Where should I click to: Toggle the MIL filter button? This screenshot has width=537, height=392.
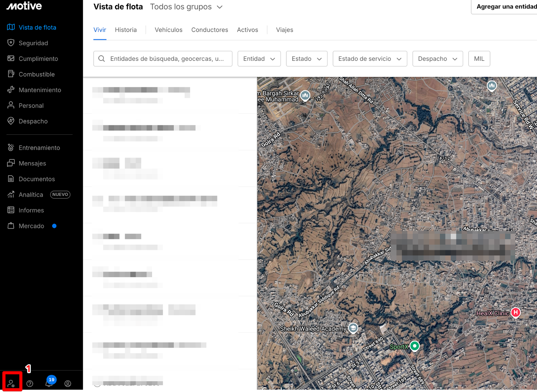(x=479, y=59)
